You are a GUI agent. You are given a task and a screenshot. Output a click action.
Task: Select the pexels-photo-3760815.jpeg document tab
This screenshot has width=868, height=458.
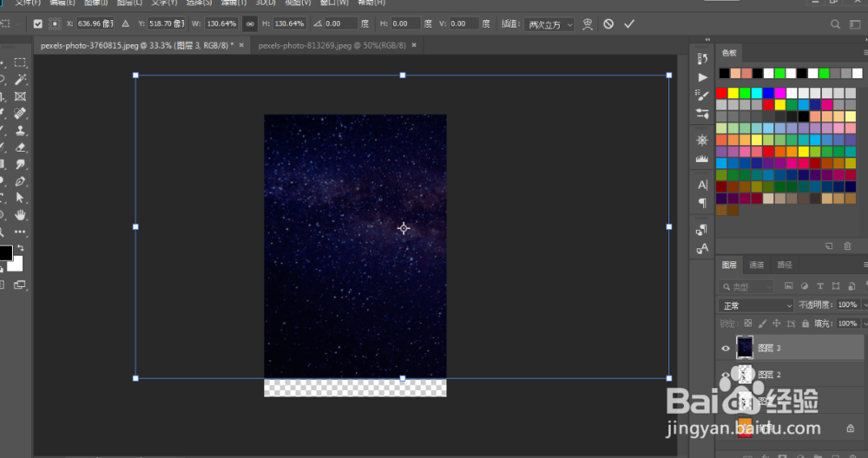(x=137, y=45)
